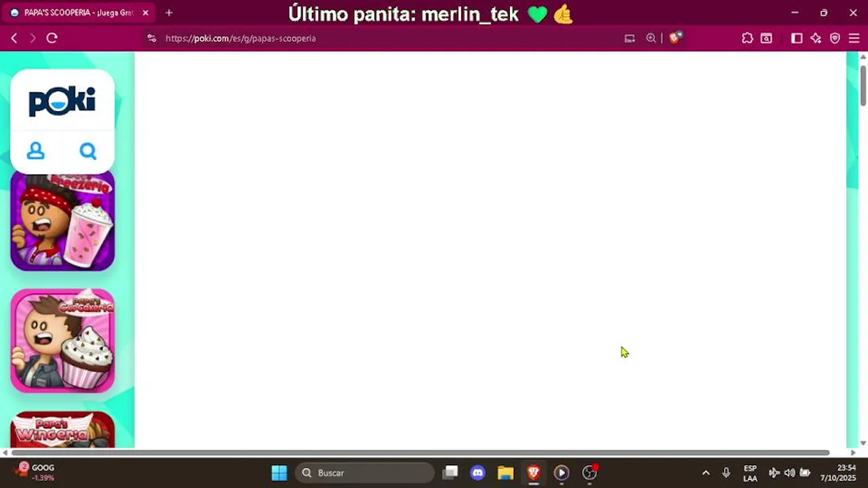Open Task View on the taskbar

click(451, 473)
